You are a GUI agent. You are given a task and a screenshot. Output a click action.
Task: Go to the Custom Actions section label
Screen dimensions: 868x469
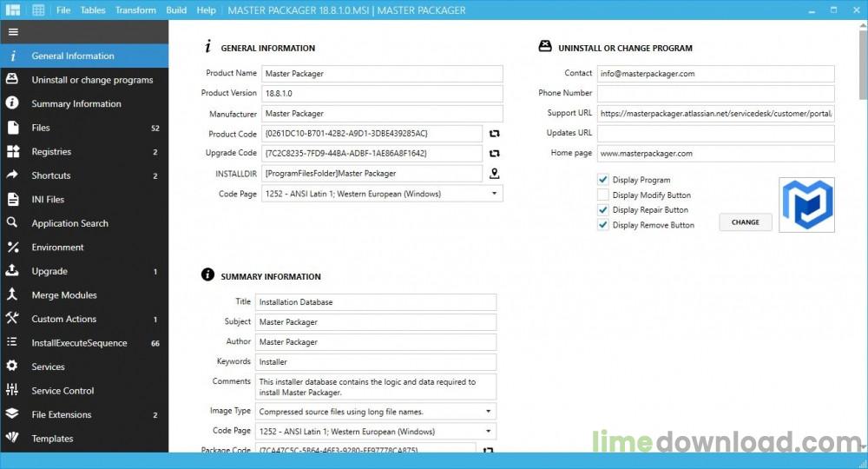[x=63, y=319]
